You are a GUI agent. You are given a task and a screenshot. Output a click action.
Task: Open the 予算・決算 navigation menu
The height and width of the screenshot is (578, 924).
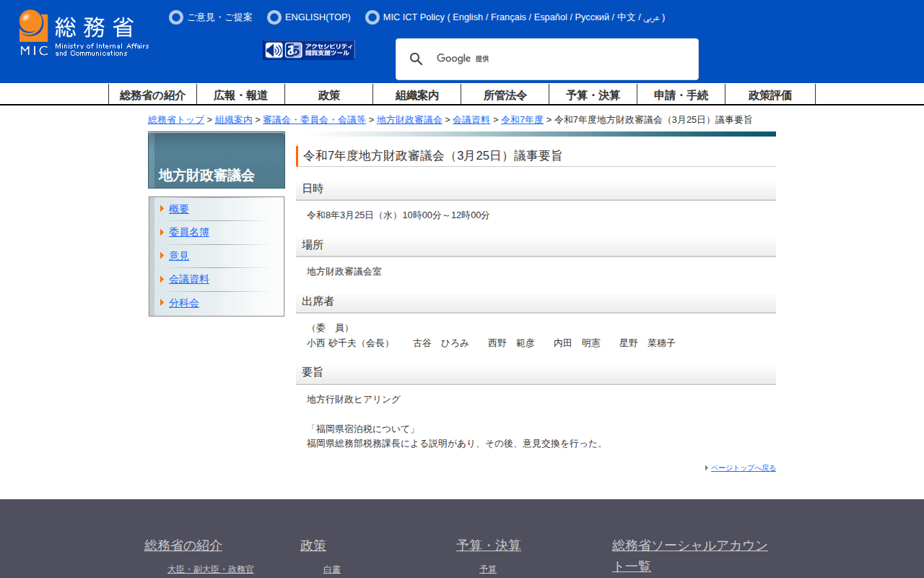(x=593, y=95)
